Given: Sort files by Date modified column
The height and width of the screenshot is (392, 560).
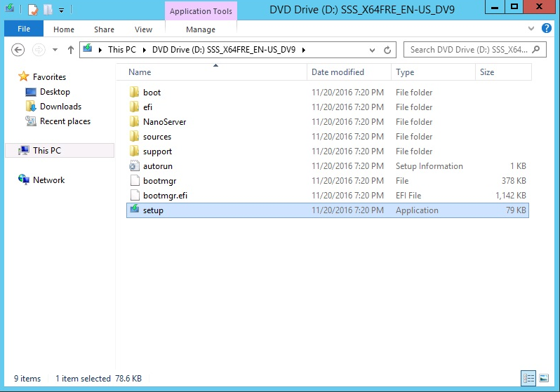Looking at the screenshot, I should click(x=338, y=72).
